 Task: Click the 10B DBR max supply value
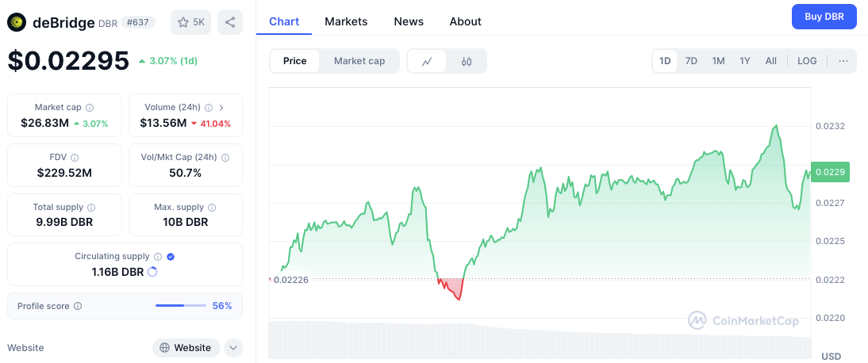point(185,223)
